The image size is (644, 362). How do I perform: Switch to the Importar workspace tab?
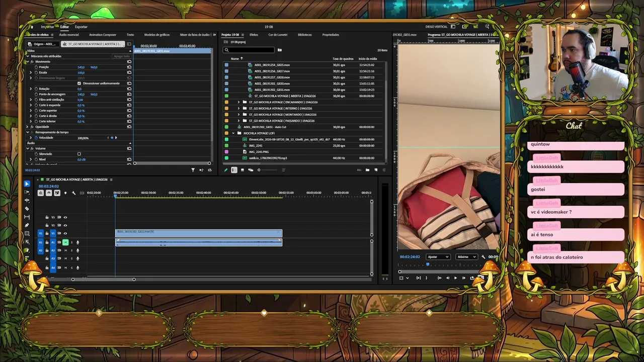coord(48,27)
